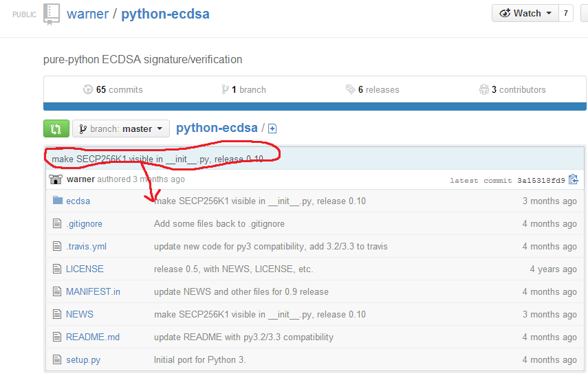The image size is (588, 378).
Task: Open the ecdsa folder
Action: 78,201
